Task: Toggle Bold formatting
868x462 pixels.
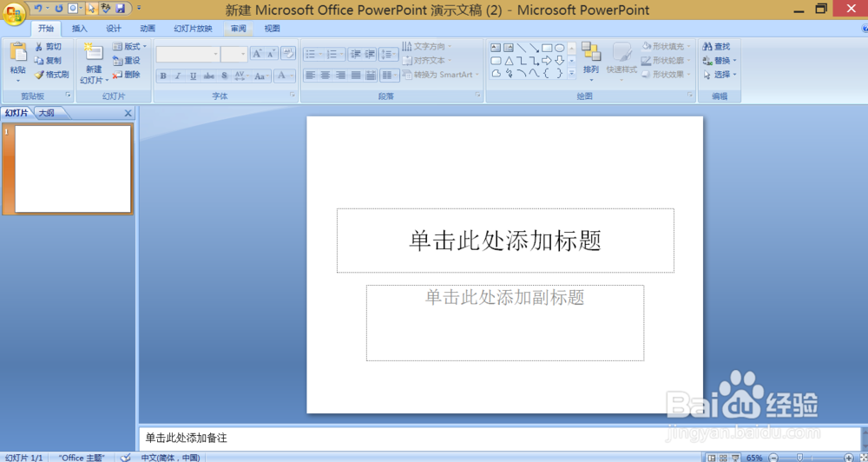Action: 163,76
